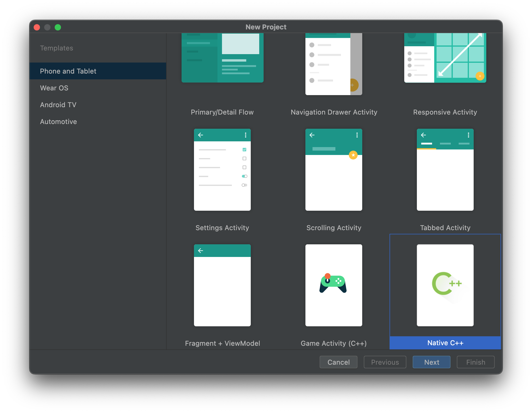
Task: Click the green fullscreen window button
Action: tap(58, 27)
